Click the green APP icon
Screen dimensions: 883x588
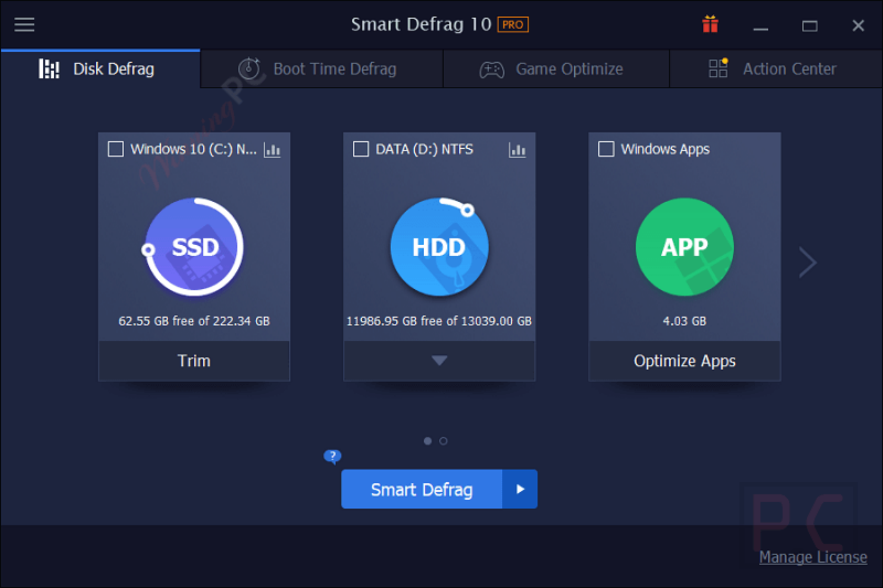684,247
